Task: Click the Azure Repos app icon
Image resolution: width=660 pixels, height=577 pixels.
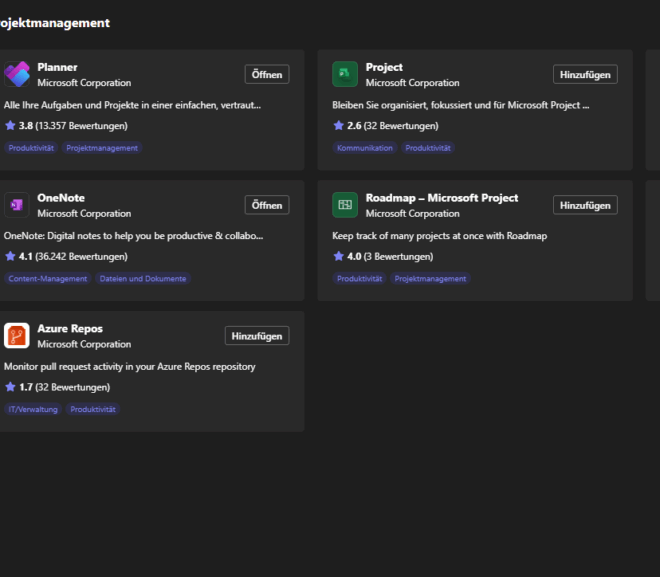Action: 17,336
